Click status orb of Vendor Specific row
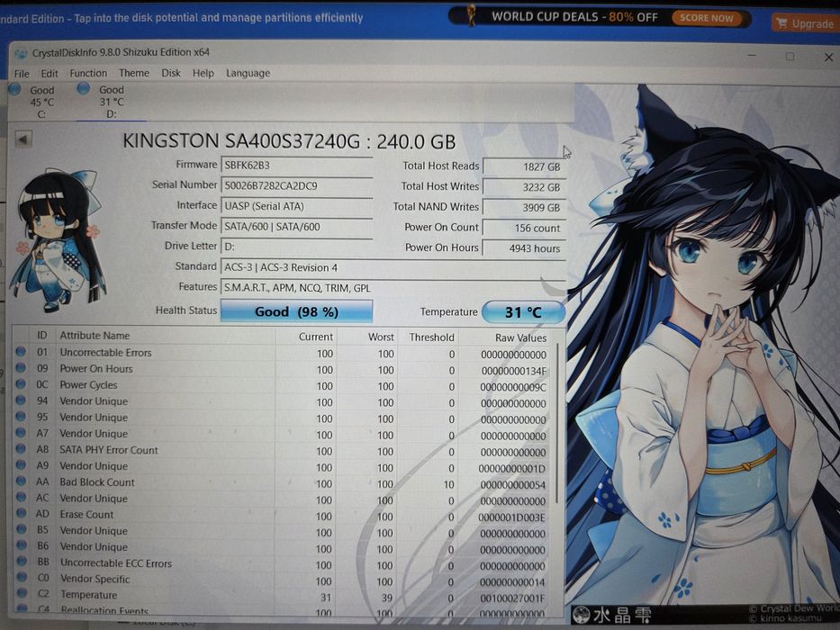 coord(22,577)
